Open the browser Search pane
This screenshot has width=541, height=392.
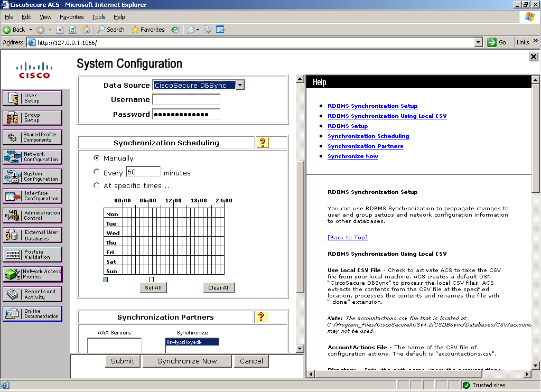(110, 30)
